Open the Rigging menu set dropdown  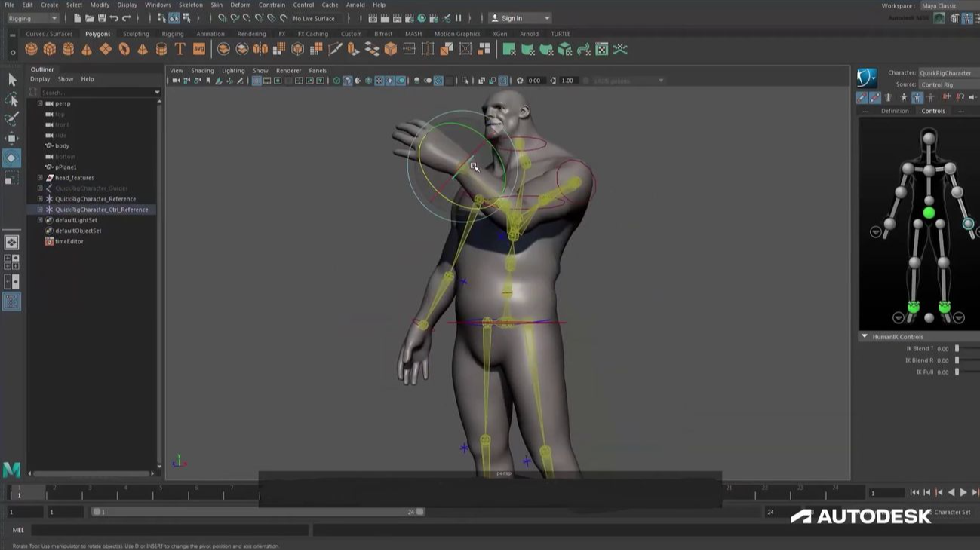(x=32, y=18)
